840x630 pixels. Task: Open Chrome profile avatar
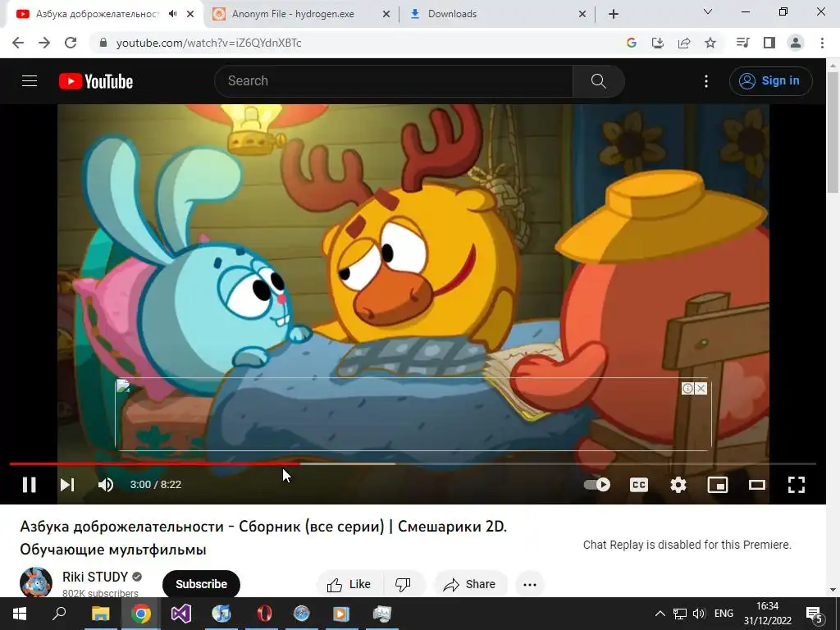coord(796,43)
